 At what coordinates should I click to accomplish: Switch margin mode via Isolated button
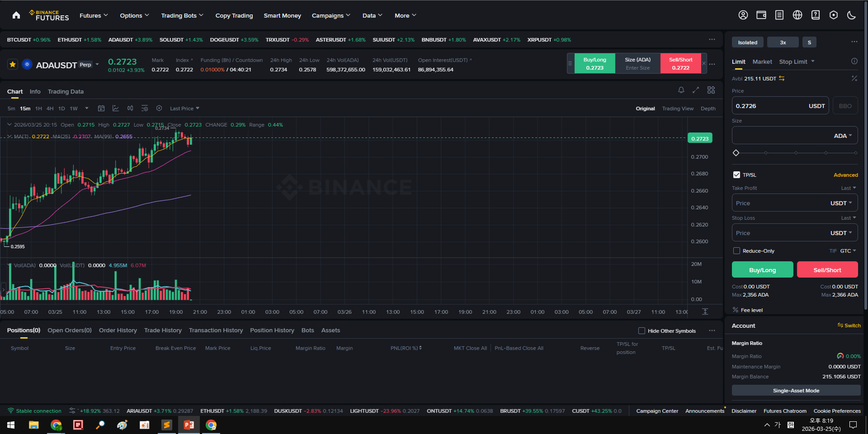[748, 42]
